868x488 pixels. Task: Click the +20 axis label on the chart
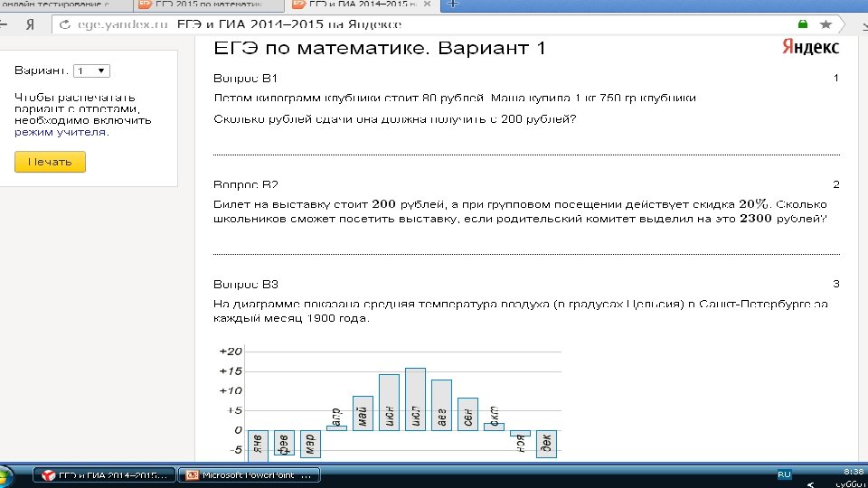(231, 352)
